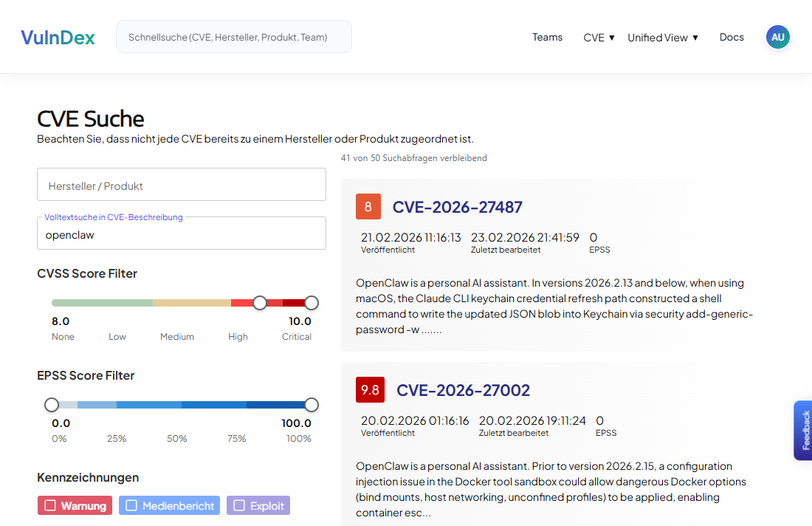The width and height of the screenshot is (812, 526).
Task: Open the AU user avatar menu
Action: (778, 37)
